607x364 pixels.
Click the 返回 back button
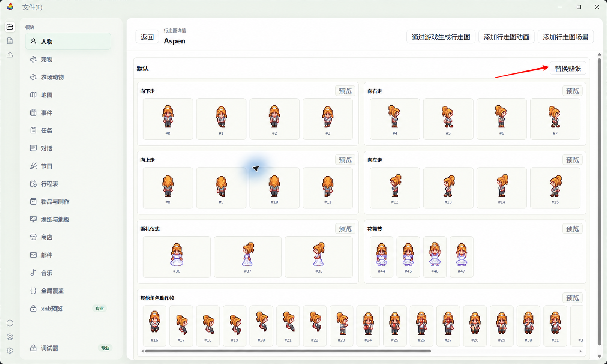pyautogui.click(x=147, y=37)
